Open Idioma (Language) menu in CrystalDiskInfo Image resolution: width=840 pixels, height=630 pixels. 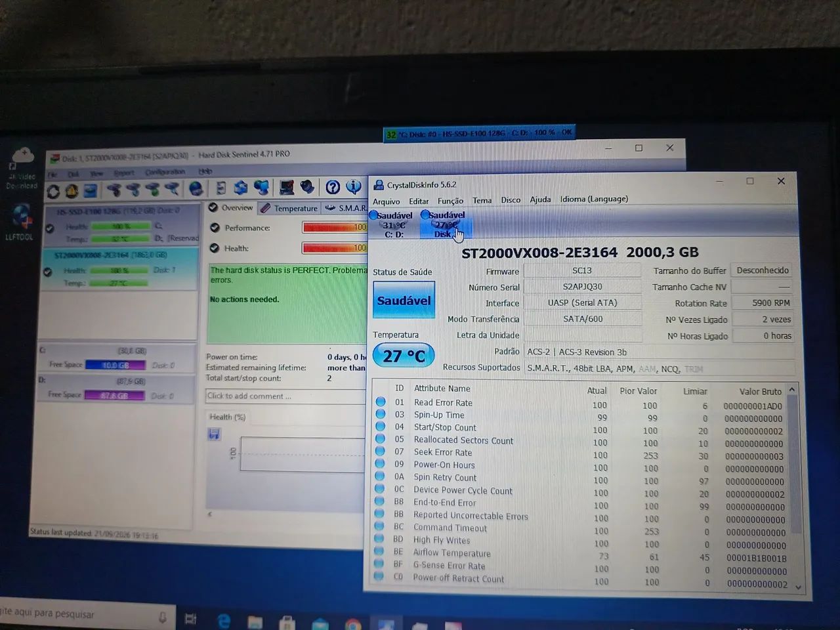pyautogui.click(x=594, y=199)
